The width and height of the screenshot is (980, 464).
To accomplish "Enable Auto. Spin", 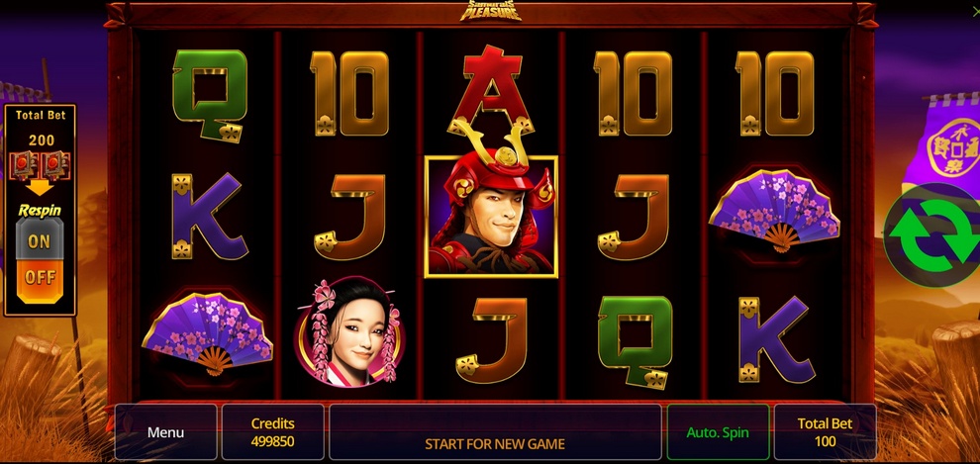I will 718,432.
